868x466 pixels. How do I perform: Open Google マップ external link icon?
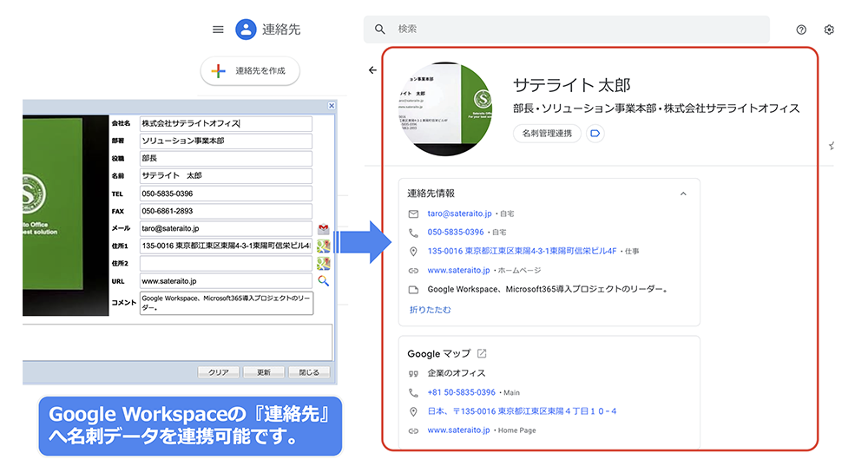pyautogui.click(x=482, y=353)
